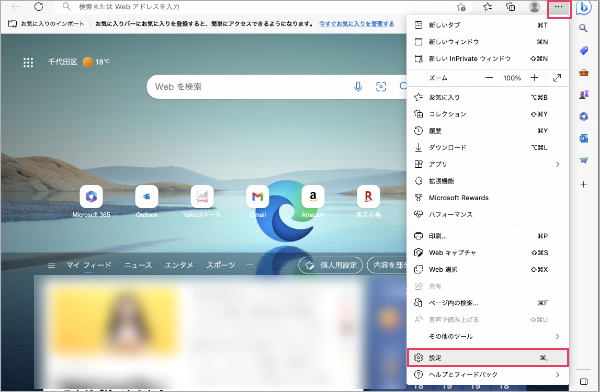Open 履歴 from the menu
600x392 pixels.
[x=488, y=131]
